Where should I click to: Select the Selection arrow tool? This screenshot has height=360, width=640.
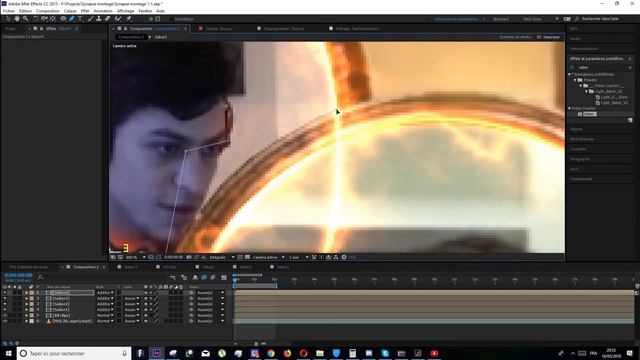pos(7,19)
